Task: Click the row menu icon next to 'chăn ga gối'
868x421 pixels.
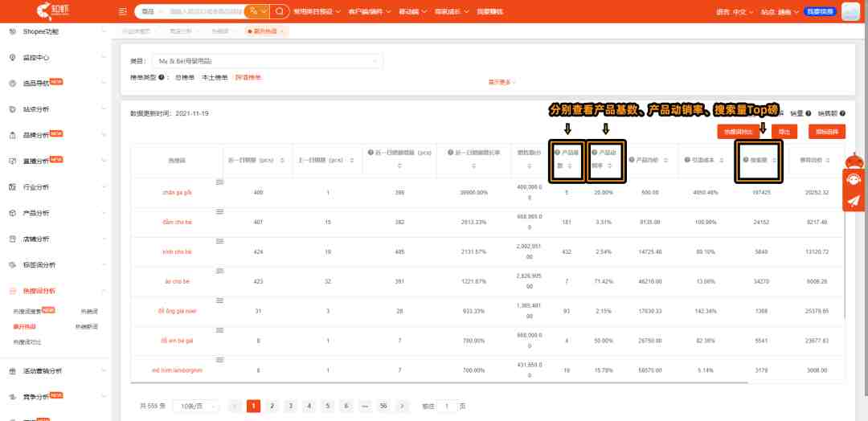Action: (x=219, y=182)
